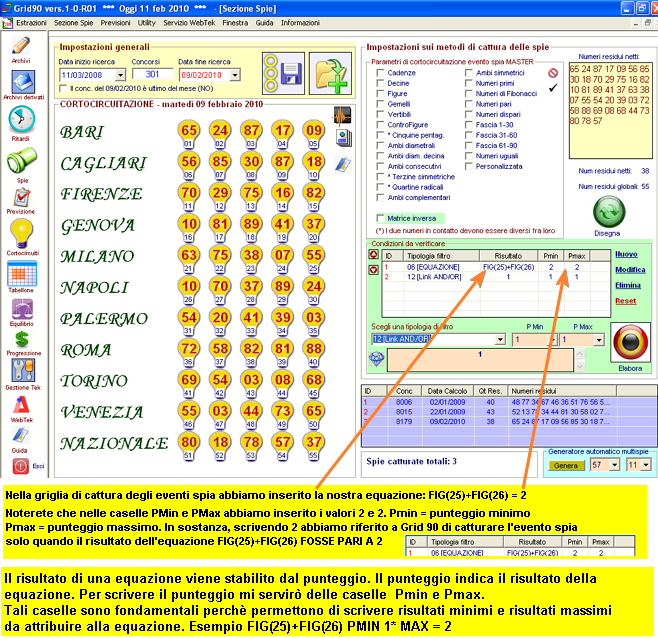Click the Bari light bulb number 65
Viewport: 658px width, 637px height.
pyautogui.click(x=189, y=134)
